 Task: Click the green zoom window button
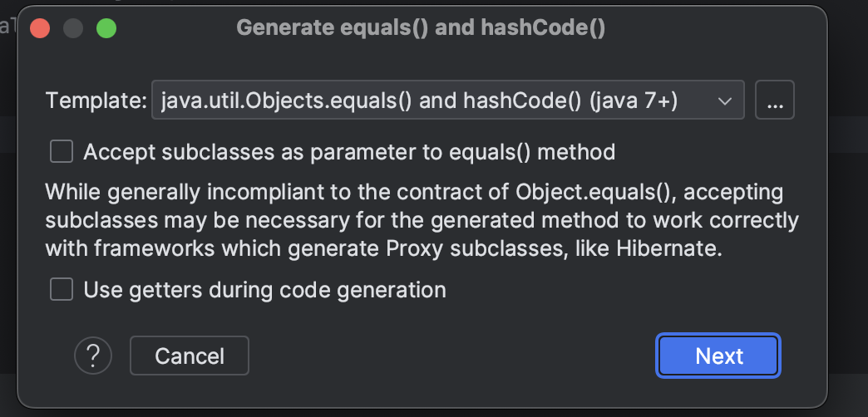[x=106, y=27]
